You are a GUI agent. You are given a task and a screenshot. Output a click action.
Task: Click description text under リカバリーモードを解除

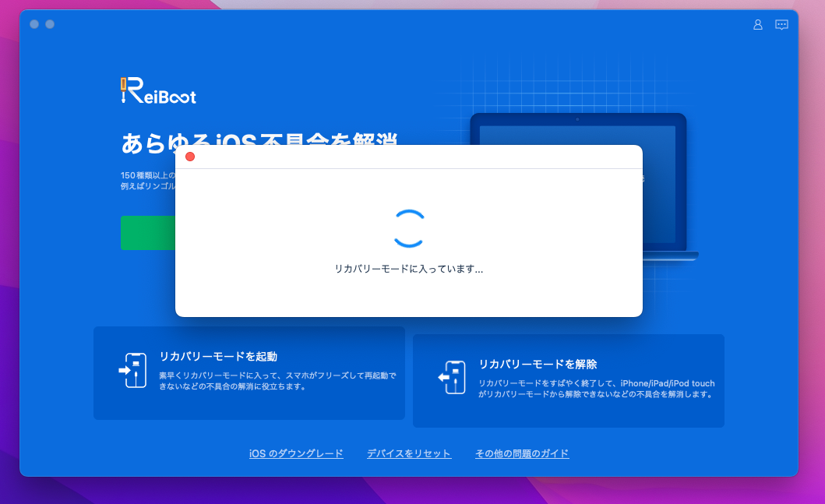[597, 389]
